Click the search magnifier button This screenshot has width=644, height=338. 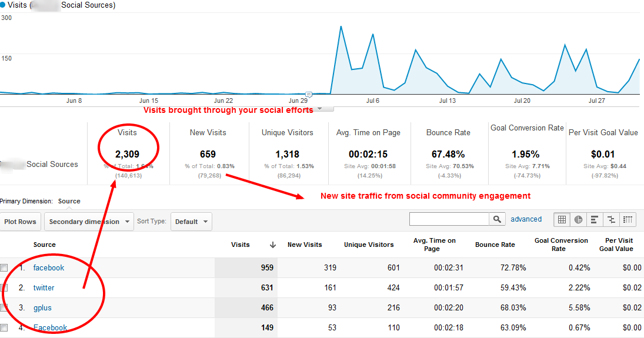pos(497,219)
